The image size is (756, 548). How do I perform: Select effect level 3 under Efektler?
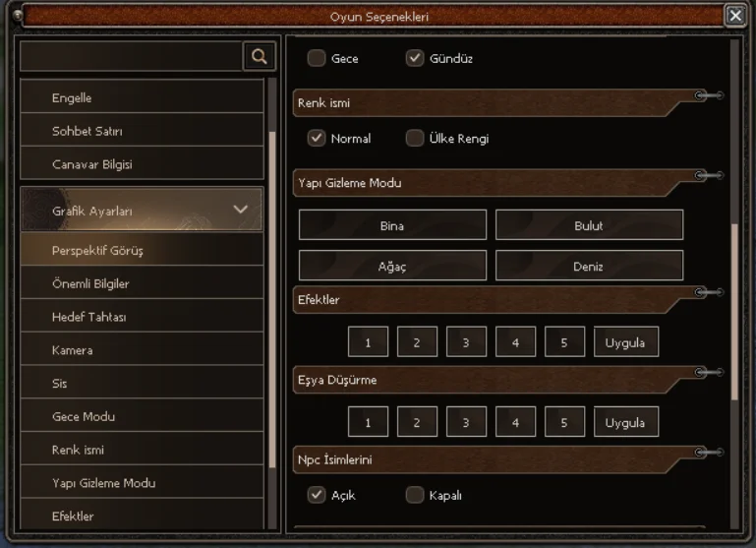pos(466,342)
